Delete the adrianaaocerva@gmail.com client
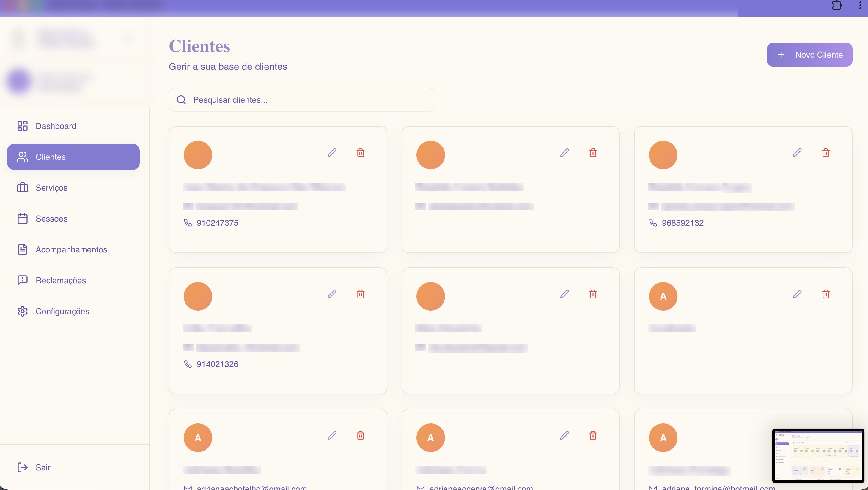This screenshot has width=868, height=490. pyautogui.click(x=593, y=435)
